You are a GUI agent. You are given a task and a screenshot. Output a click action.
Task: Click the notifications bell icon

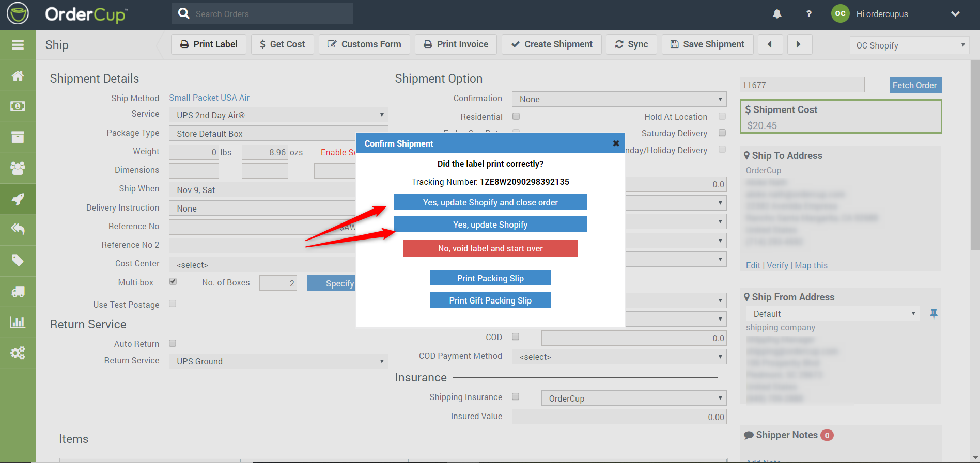point(777,14)
